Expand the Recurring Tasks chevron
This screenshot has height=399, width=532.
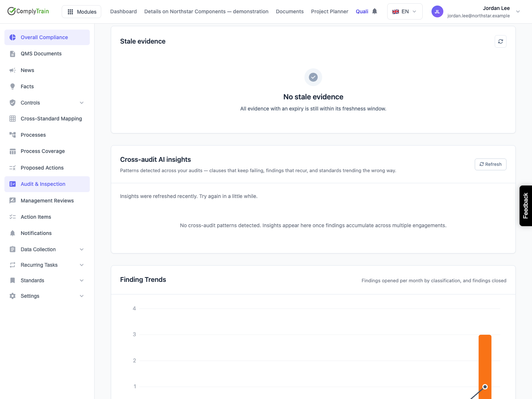pyautogui.click(x=82, y=265)
